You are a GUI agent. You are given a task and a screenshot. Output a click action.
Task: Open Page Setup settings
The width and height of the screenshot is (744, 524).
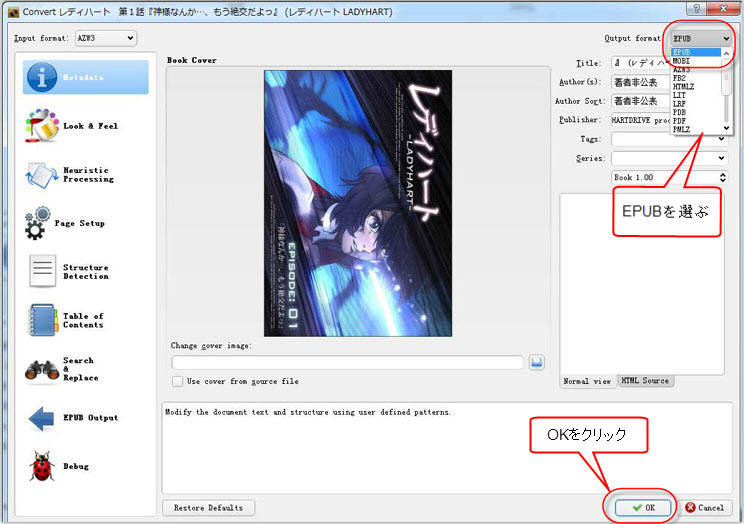pos(65,223)
